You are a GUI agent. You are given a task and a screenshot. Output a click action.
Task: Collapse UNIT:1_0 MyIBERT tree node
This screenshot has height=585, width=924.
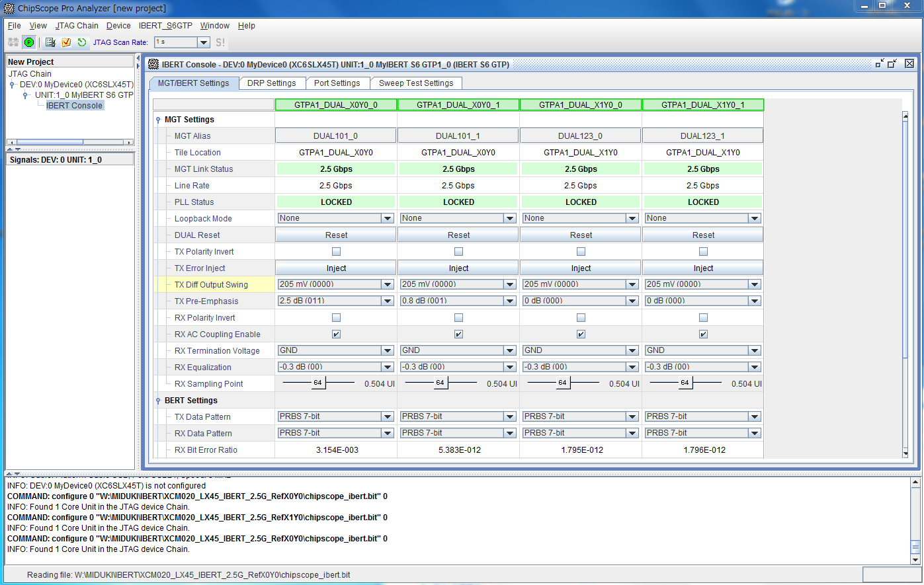(x=26, y=95)
